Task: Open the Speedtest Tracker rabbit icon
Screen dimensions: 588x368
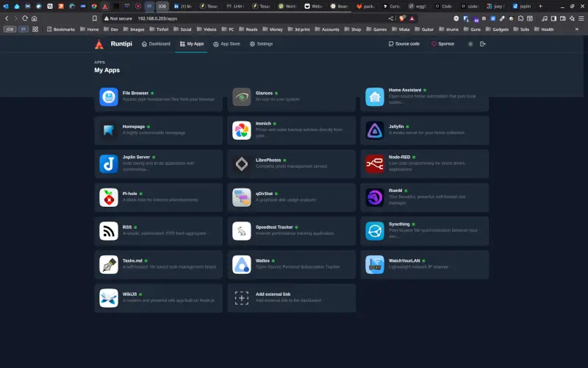Action: click(x=242, y=230)
